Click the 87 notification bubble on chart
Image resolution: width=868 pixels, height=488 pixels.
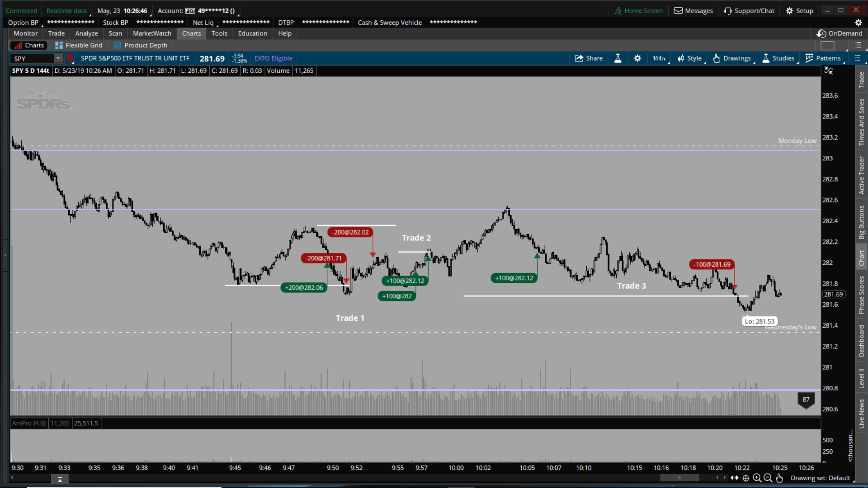(x=806, y=400)
